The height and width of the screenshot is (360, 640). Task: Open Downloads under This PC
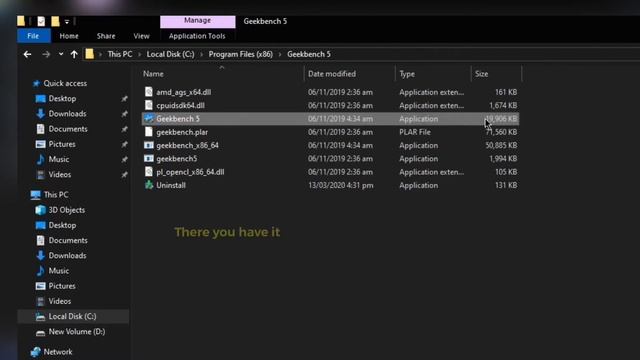[x=67, y=256]
